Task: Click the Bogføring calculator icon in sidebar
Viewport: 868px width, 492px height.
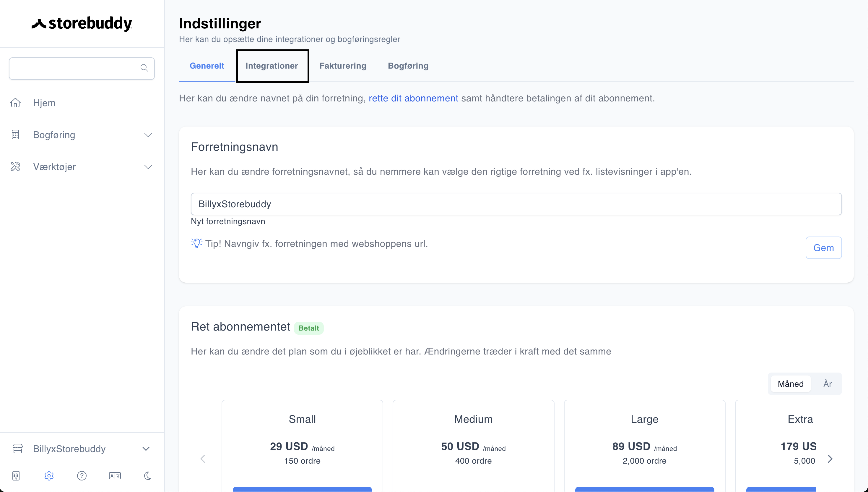Action: click(x=16, y=135)
